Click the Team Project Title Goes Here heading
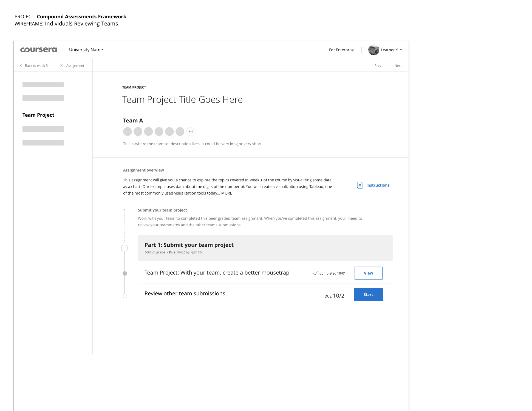532x411 pixels. 182,99
